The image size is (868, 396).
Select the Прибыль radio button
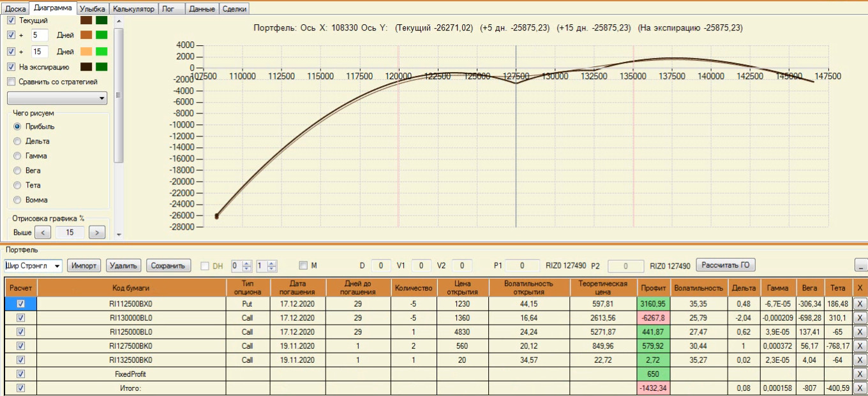point(17,126)
